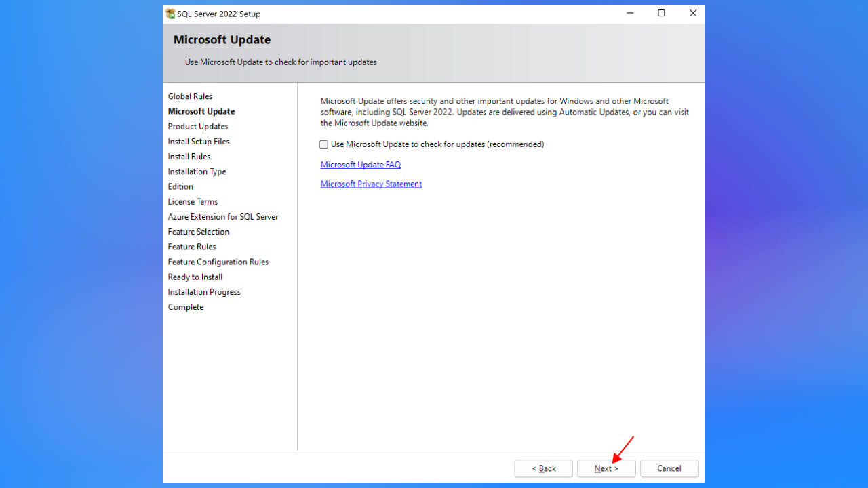Select License Terms step
The height and width of the screenshot is (488, 868).
pyautogui.click(x=193, y=201)
